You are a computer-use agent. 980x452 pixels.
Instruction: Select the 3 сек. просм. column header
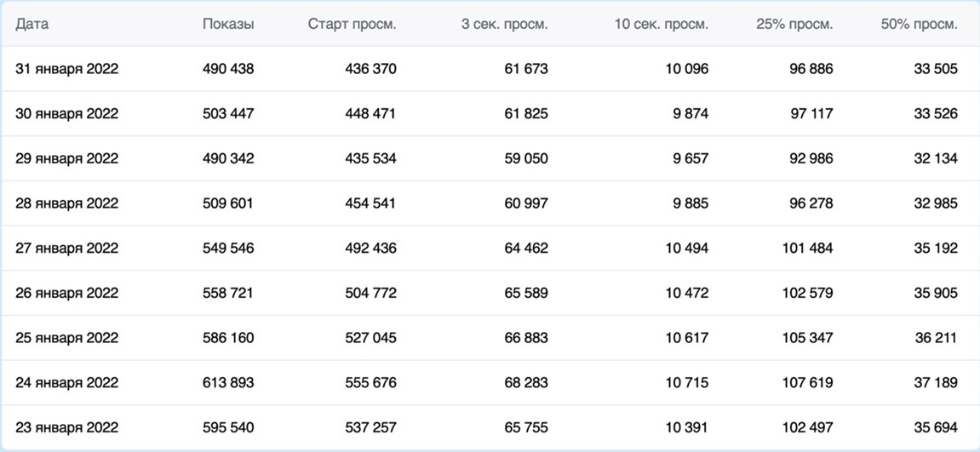(x=504, y=25)
